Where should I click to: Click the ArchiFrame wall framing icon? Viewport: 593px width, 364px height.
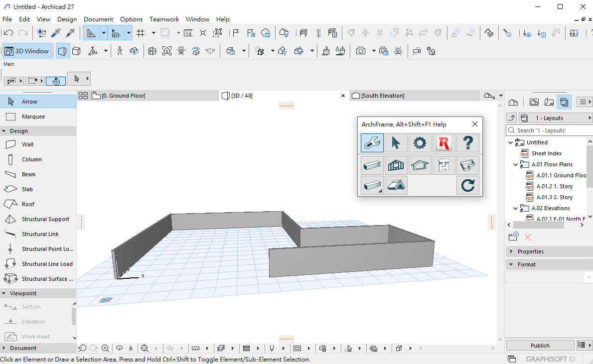coord(396,165)
